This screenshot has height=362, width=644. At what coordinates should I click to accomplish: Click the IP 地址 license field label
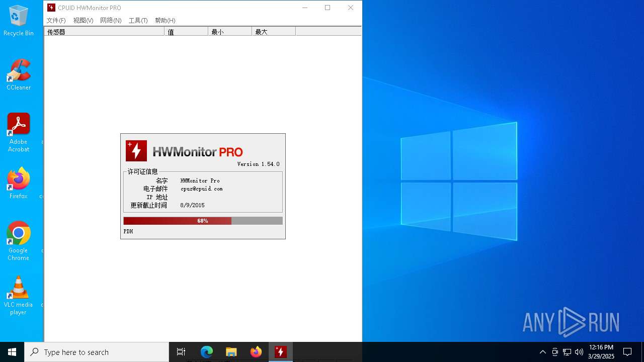(157, 197)
